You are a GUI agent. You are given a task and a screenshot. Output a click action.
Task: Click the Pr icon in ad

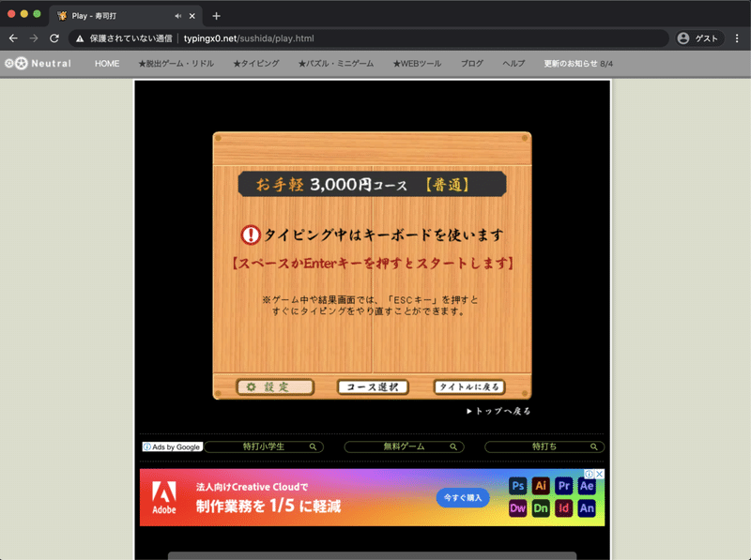[564, 486]
